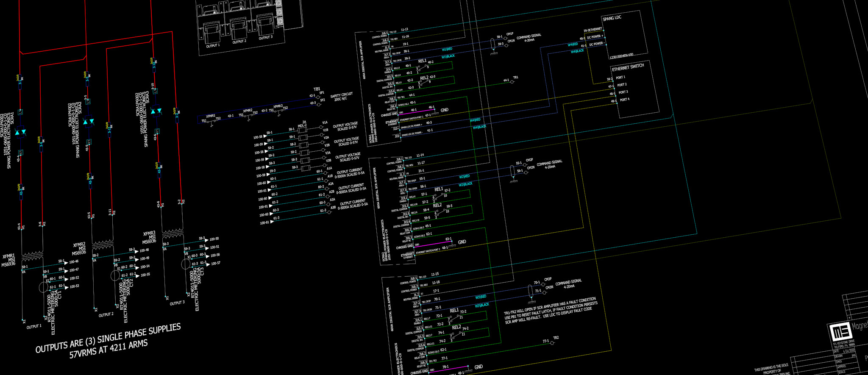Viewport: 868px width, 375px height.
Task: Select 'COMMAND SIGNAL 4-20mA' next to CM3P
Action: coord(569,283)
